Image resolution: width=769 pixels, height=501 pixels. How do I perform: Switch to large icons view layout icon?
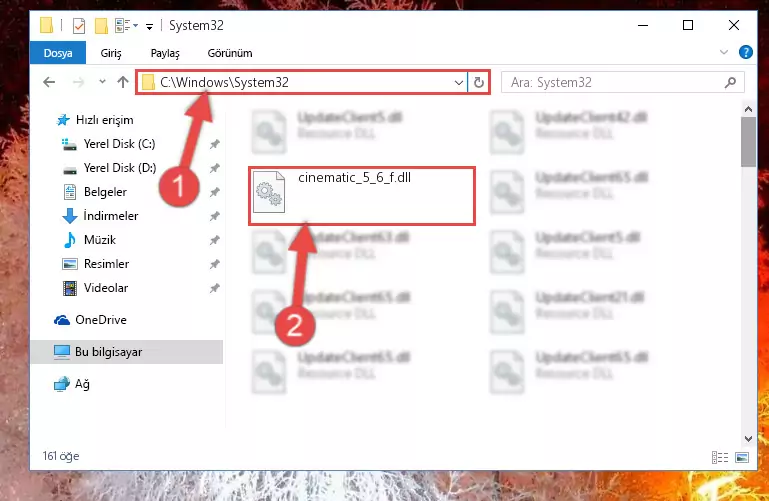coord(742,457)
